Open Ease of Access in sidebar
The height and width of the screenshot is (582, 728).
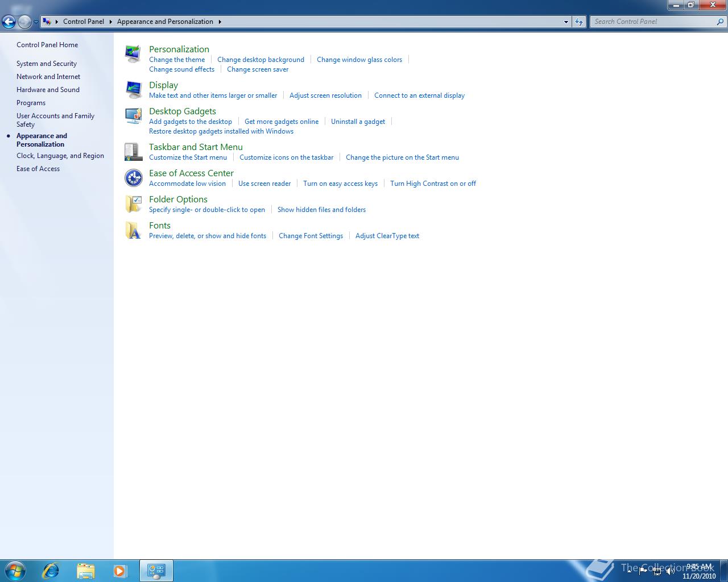tap(38, 169)
